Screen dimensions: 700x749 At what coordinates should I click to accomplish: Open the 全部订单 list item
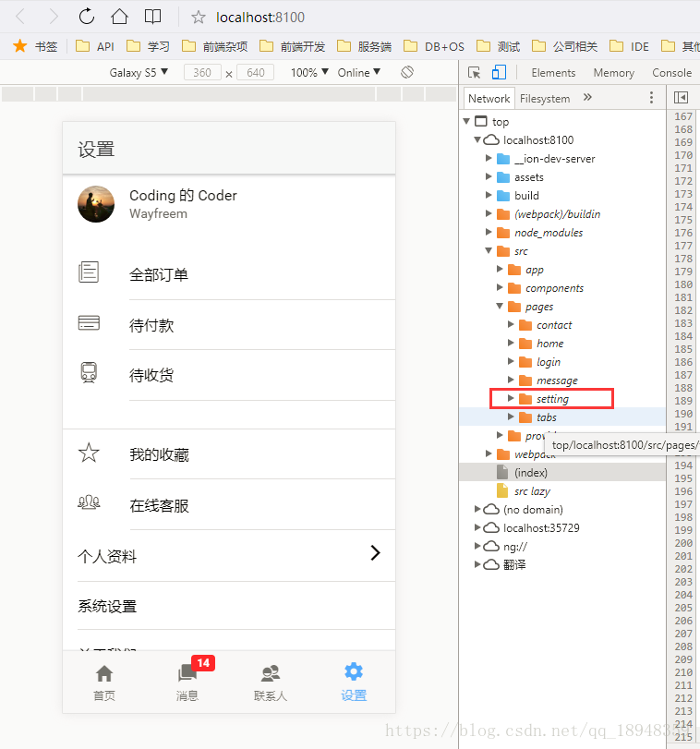(x=229, y=274)
